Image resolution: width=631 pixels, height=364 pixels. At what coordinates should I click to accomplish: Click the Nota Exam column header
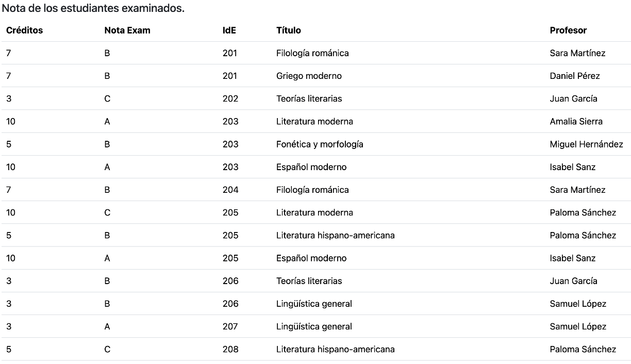[x=127, y=30]
